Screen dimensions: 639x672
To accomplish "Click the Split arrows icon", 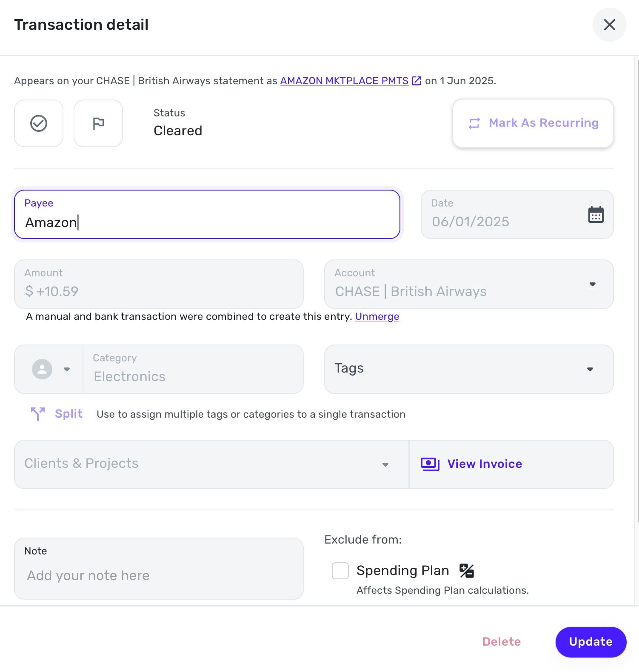I will [38, 414].
